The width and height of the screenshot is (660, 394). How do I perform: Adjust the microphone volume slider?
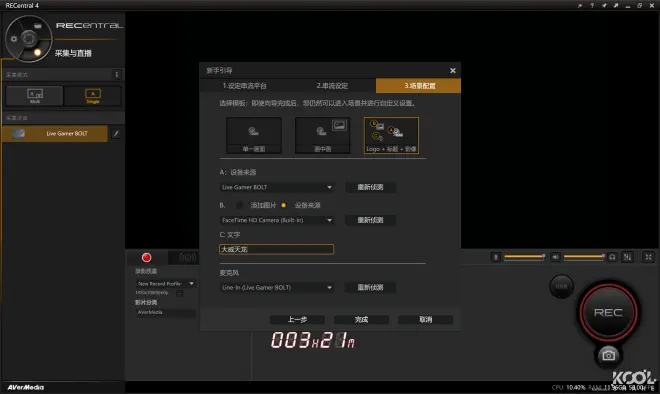(x=524, y=257)
